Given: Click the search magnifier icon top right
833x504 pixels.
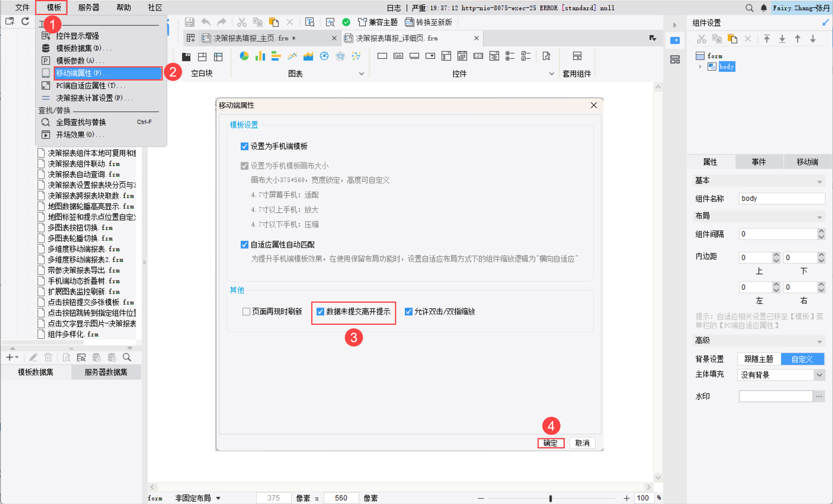Looking at the screenshot, I should pos(749,7).
